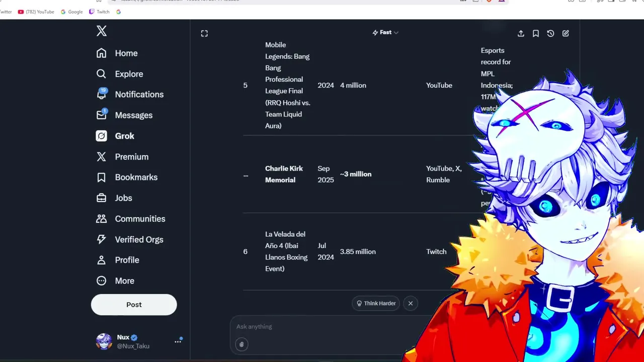Dismiss the Think Harder suggestion with X
This screenshot has height=362, width=644.
(x=411, y=303)
